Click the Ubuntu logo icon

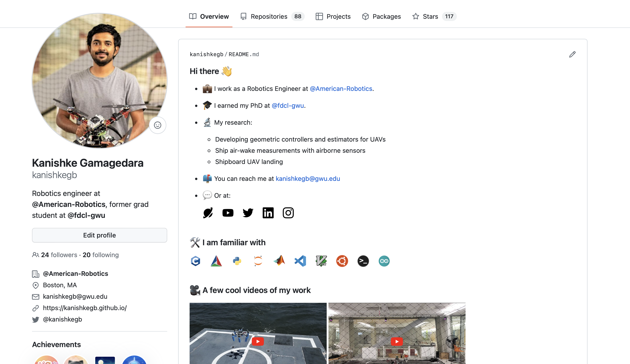pyautogui.click(x=342, y=261)
